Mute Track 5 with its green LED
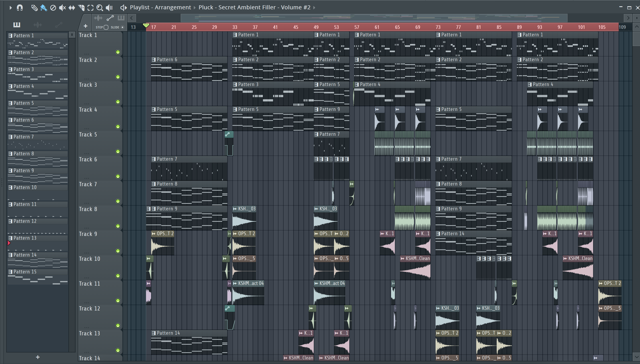640x364 pixels. (x=118, y=152)
